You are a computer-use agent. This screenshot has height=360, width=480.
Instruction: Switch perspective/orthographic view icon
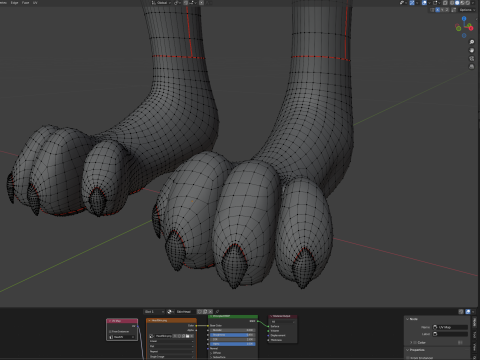point(472,67)
